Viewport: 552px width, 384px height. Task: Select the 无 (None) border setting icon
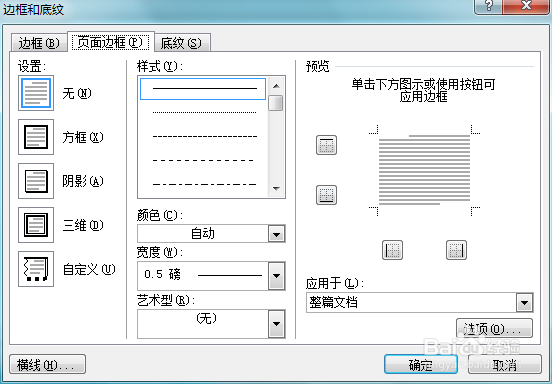click(36, 93)
